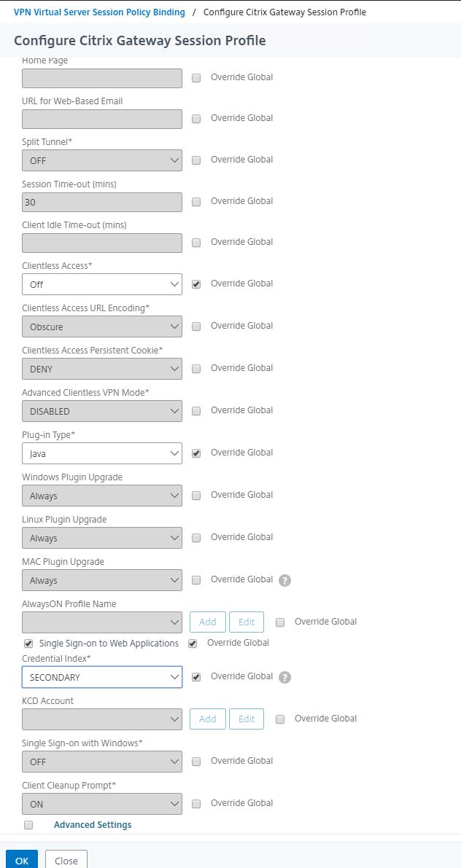Enable Override Global for Split Tunnel

[x=196, y=160]
